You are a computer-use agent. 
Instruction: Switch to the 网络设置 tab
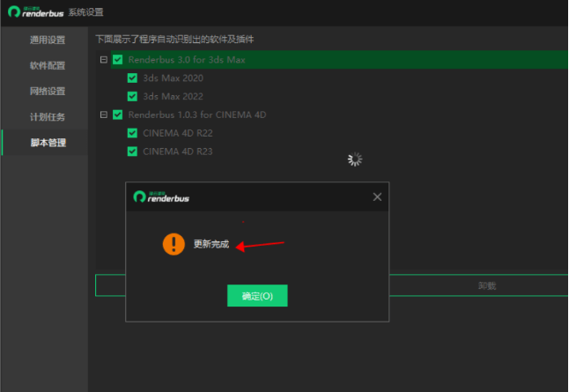[x=48, y=91]
